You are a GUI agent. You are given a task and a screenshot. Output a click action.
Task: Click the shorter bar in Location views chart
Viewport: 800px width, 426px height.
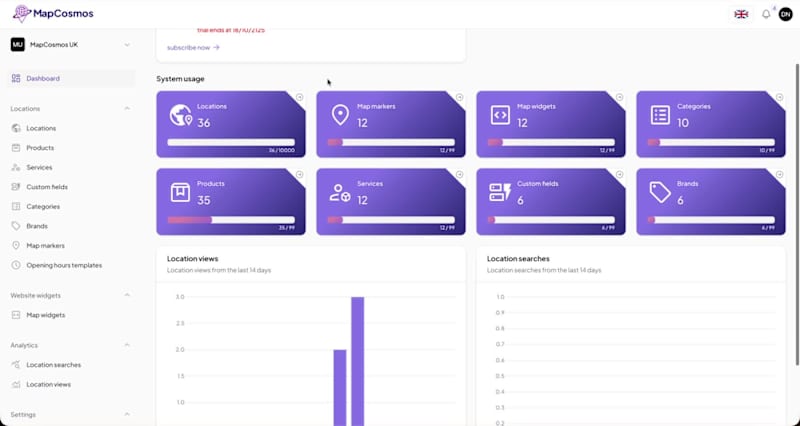point(340,388)
